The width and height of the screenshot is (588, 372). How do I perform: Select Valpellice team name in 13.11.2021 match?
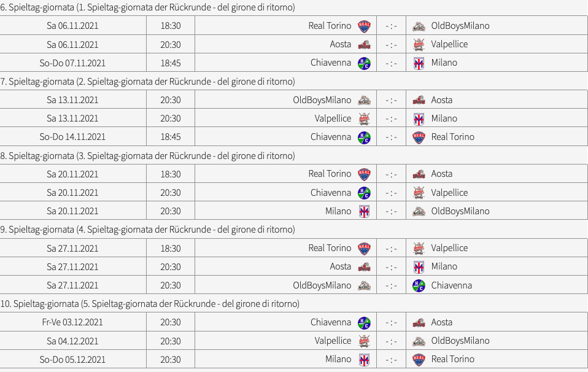tap(333, 118)
